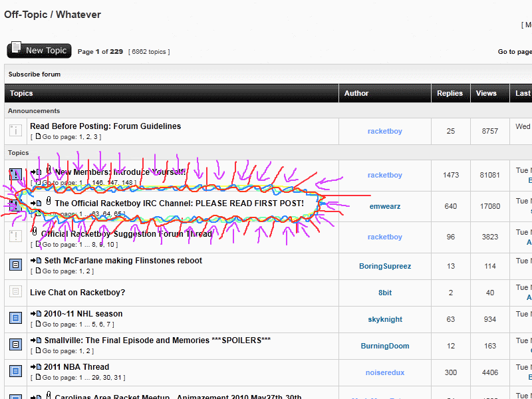The height and width of the screenshot is (399, 532).
Task: Open The Official Racketboy IRC Channel topic
Action: pos(179,203)
